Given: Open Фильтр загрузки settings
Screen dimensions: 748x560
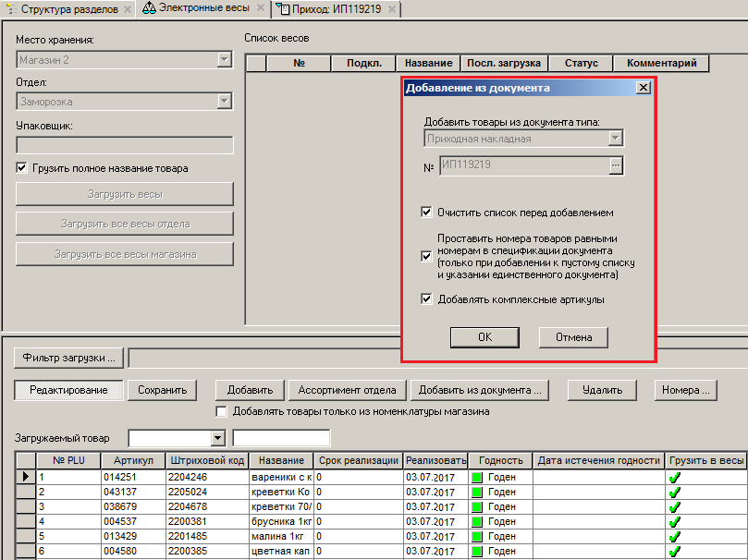Looking at the screenshot, I should coord(68,358).
